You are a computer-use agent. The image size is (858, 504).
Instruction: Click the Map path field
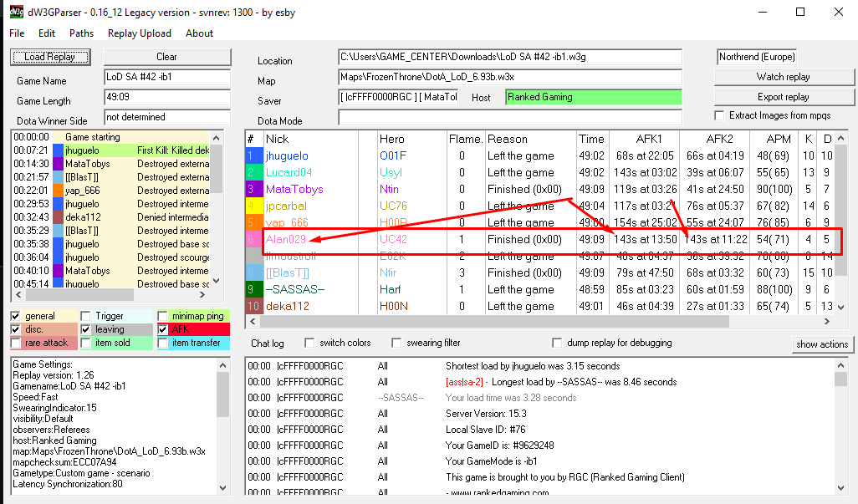tap(510, 77)
